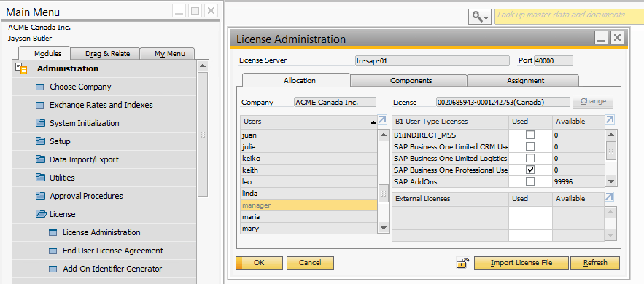
Task: Open License Administration from the menu tree
Action: [101, 232]
